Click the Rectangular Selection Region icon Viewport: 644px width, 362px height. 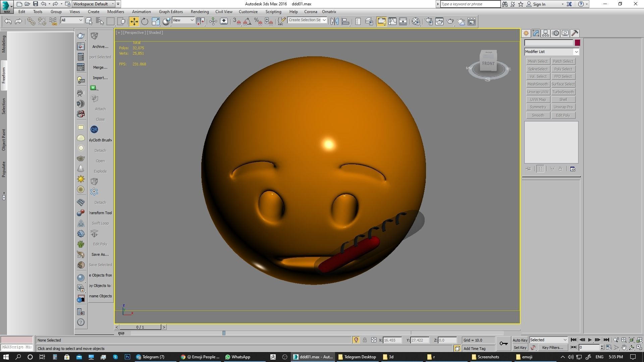coord(110,21)
